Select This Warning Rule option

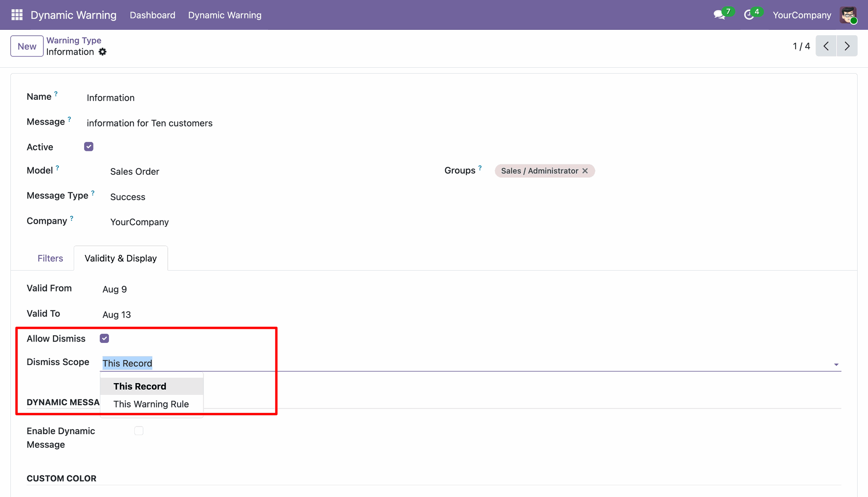[x=151, y=404]
